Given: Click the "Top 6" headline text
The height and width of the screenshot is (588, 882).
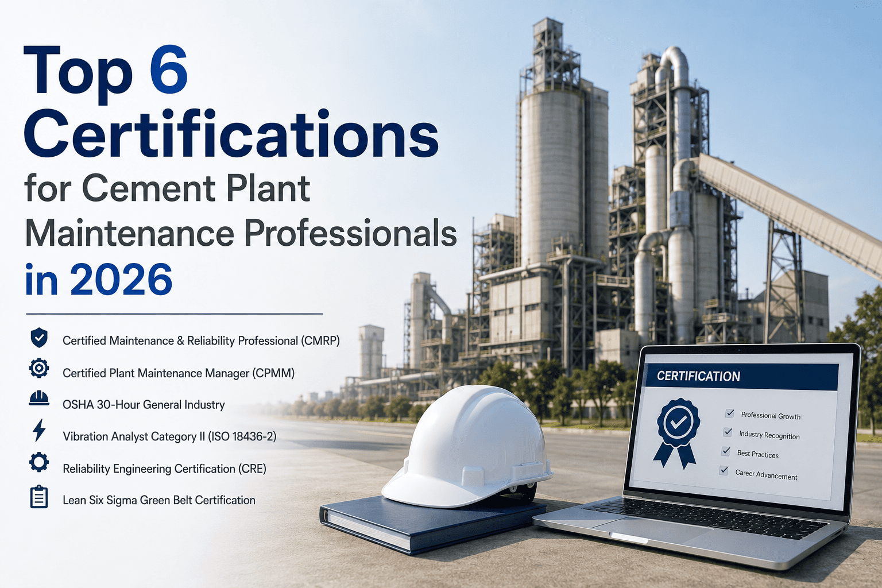Looking at the screenshot, I should (106, 73).
